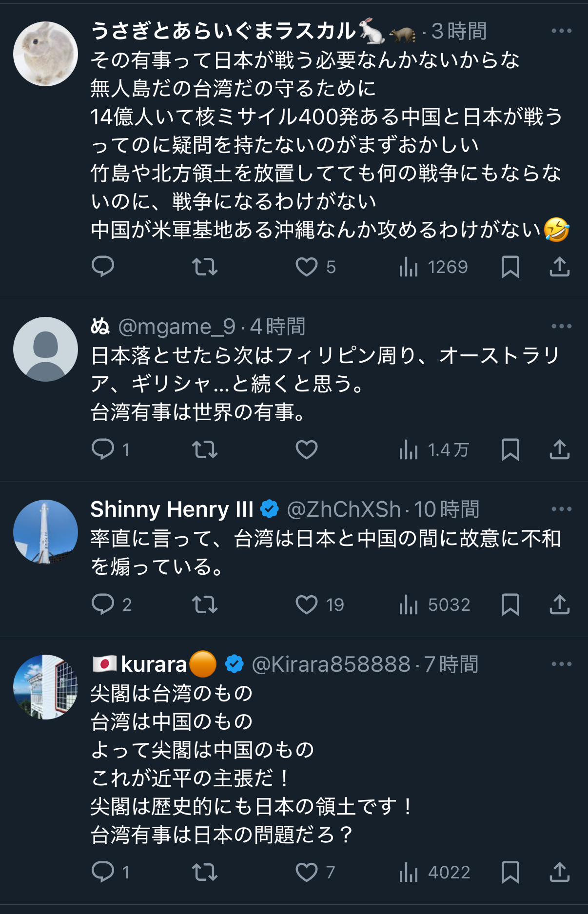Open more options on the rabbit user's tweet
588x914 pixels.
click(561, 31)
